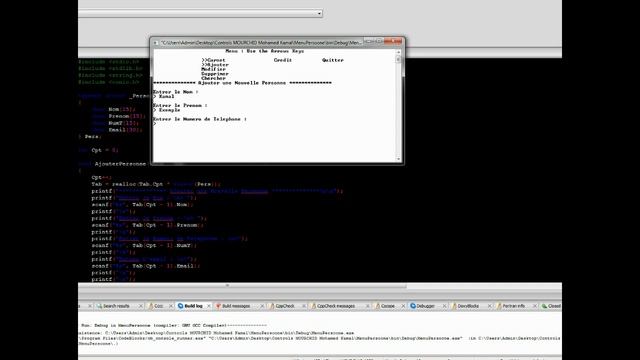
Task: Click the editor horizontal scrollbar
Action: pyautogui.click(x=242, y=286)
